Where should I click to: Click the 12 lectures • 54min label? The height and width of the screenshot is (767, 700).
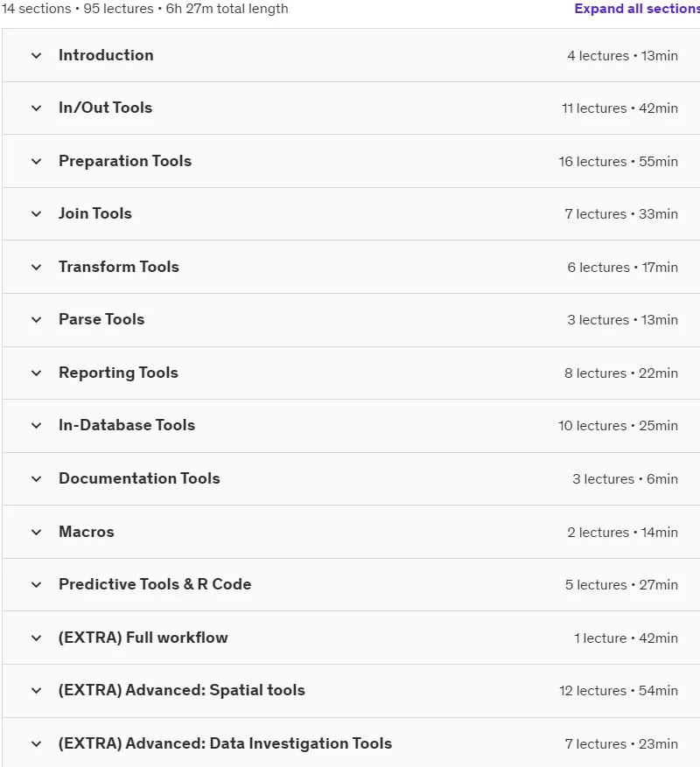[x=619, y=691]
